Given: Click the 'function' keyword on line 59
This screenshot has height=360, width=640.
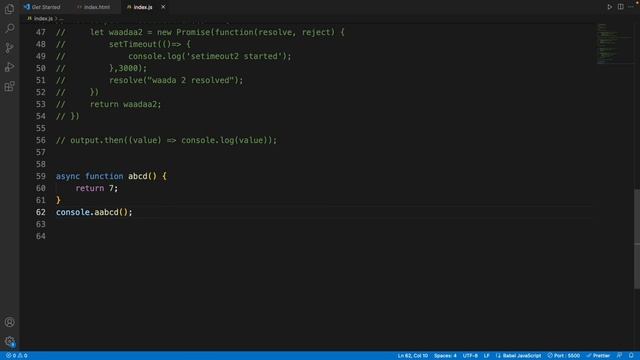Looking at the screenshot, I should tap(104, 176).
